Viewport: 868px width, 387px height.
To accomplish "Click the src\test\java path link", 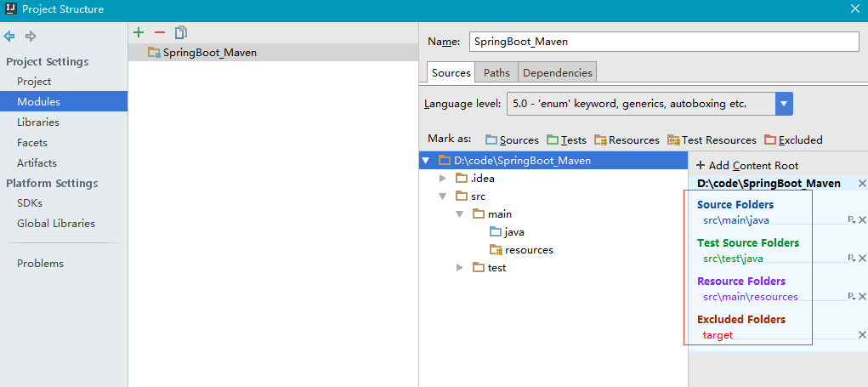I will coord(733,259).
